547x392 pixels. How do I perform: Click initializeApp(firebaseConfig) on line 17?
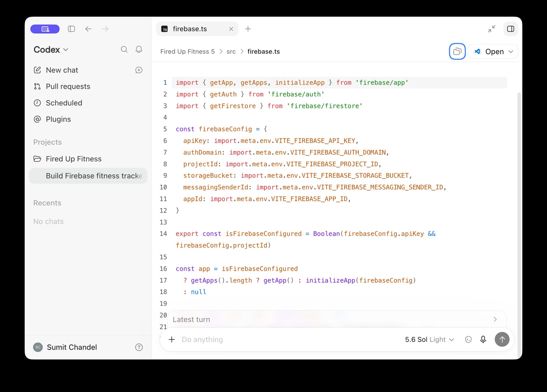(361, 280)
